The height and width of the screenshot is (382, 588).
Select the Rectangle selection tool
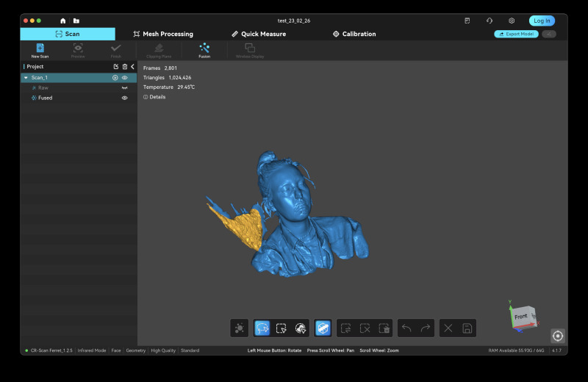pyautogui.click(x=282, y=328)
